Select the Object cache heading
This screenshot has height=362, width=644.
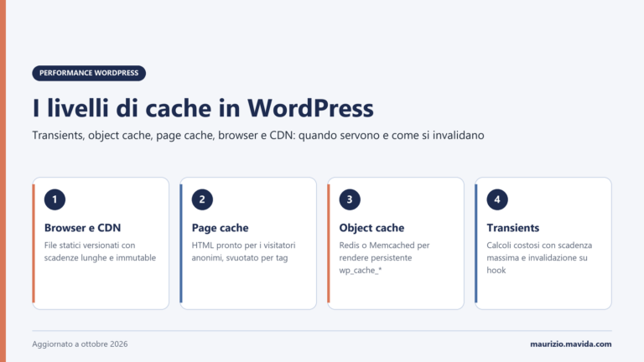pyautogui.click(x=371, y=228)
